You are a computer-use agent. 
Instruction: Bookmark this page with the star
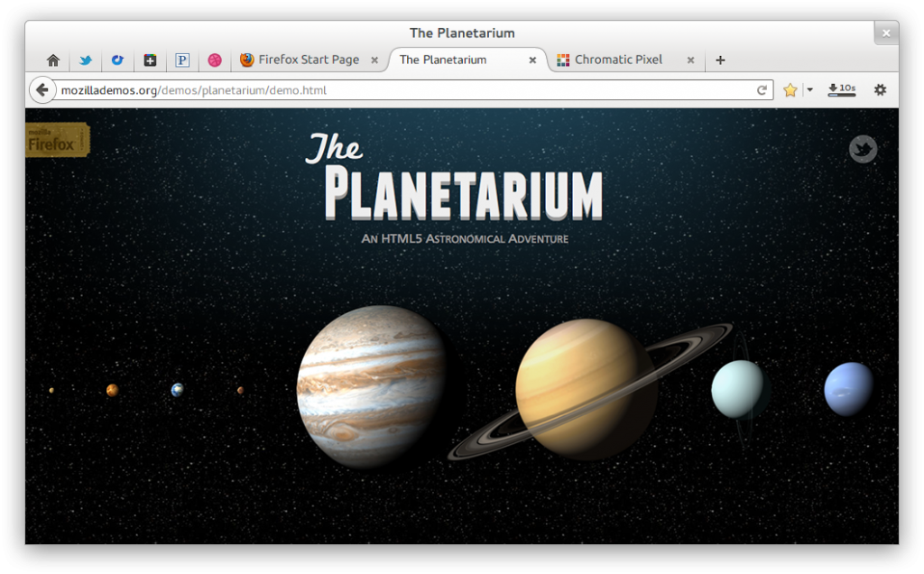point(790,90)
